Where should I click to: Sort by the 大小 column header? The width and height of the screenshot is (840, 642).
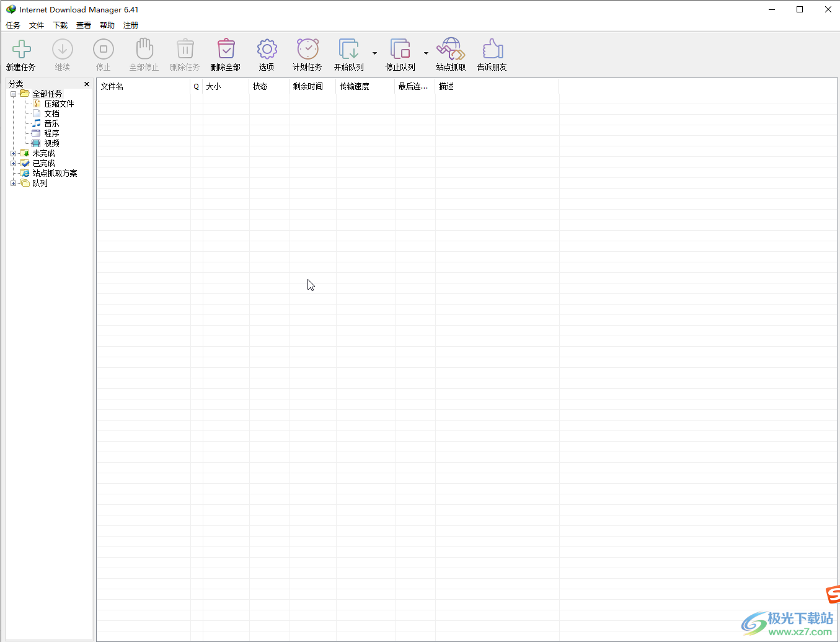click(x=226, y=86)
